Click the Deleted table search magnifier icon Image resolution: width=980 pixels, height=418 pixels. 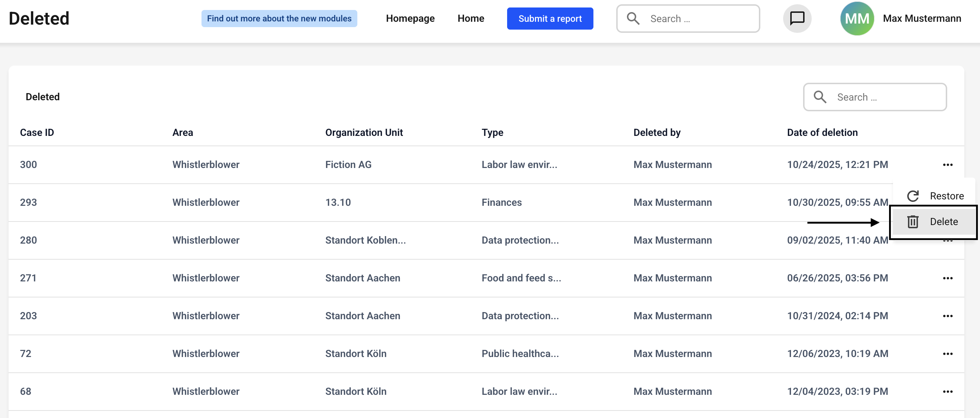click(x=820, y=97)
